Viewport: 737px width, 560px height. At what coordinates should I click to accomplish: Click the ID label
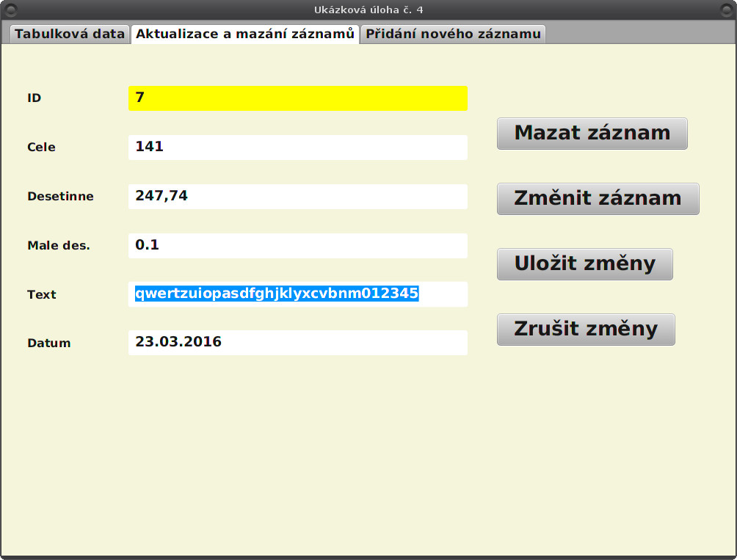pos(35,98)
